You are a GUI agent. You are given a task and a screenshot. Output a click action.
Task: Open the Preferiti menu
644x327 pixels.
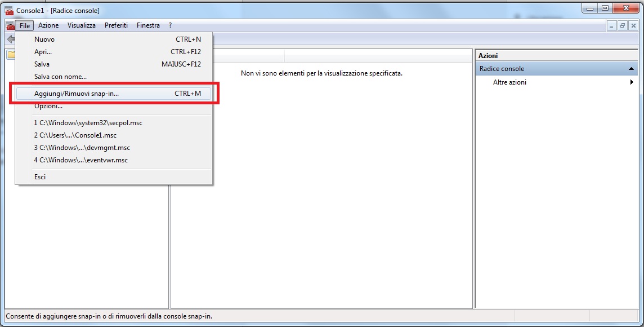(116, 25)
